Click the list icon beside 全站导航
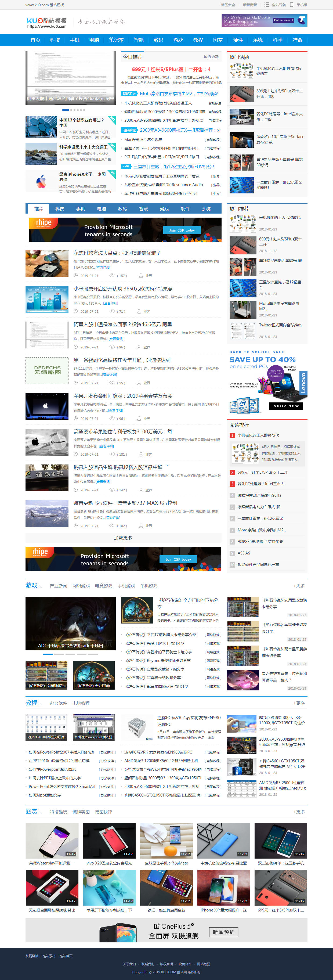Screen dimensions: 333x980 click(266, 5)
